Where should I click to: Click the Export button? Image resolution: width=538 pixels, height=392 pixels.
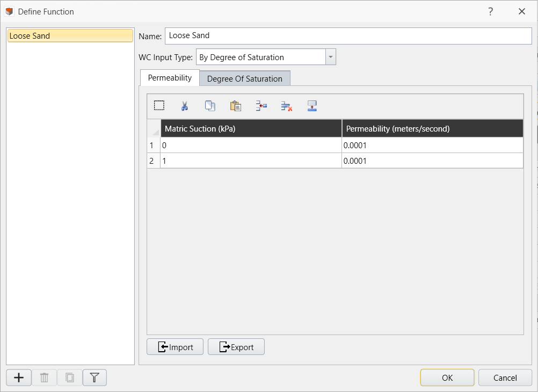[236, 347]
